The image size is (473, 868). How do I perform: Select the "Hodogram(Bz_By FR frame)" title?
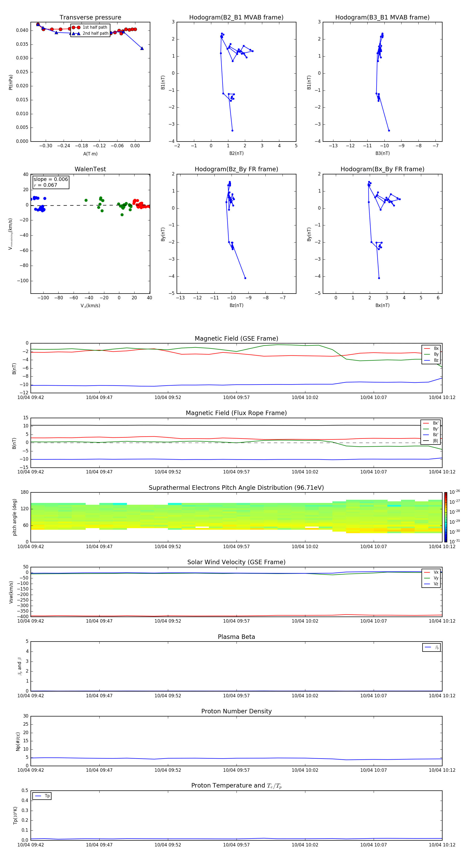coord(236,169)
